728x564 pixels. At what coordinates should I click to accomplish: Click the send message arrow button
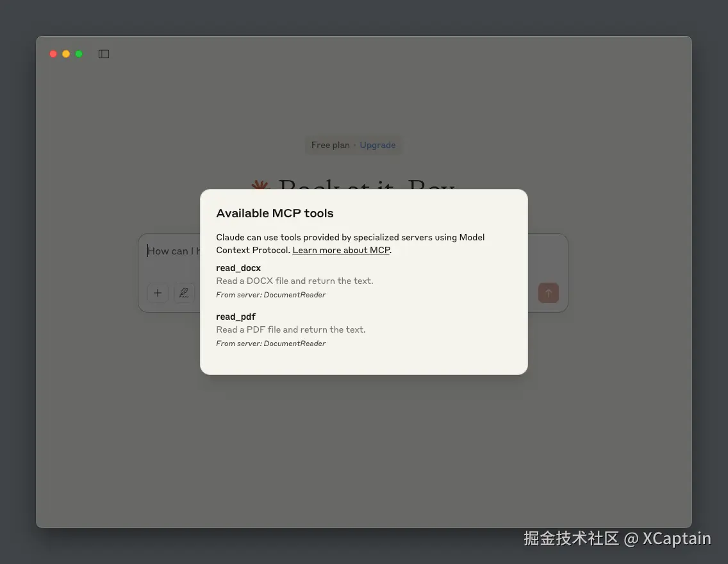click(x=549, y=293)
